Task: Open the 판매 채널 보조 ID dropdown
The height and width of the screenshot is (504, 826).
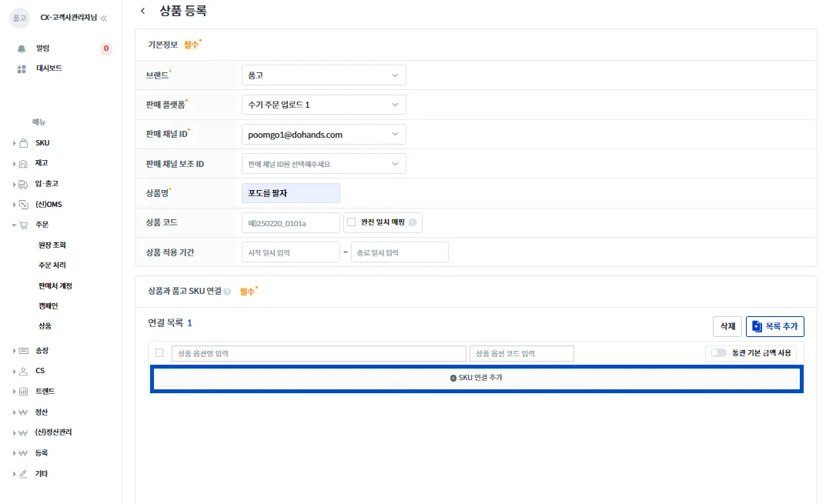Action: click(x=323, y=164)
